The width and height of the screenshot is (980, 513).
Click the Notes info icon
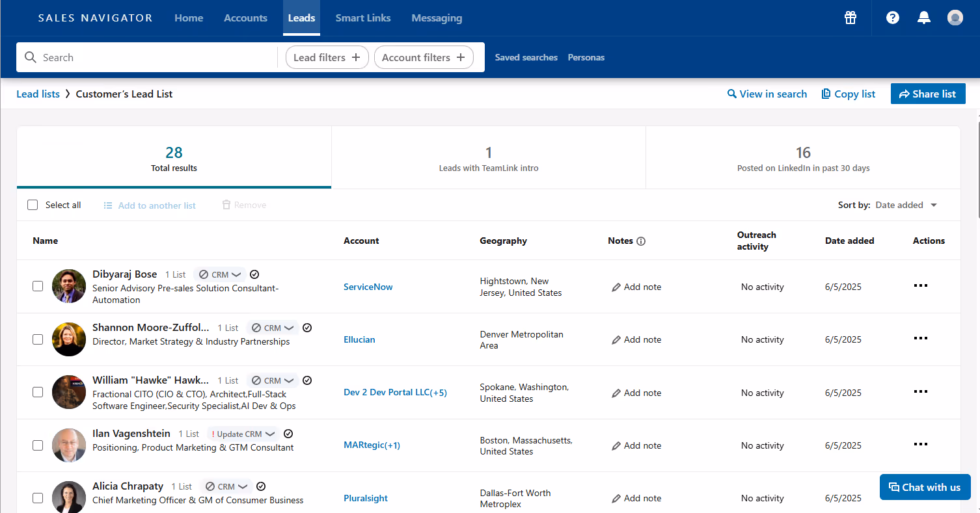(641, 241)
